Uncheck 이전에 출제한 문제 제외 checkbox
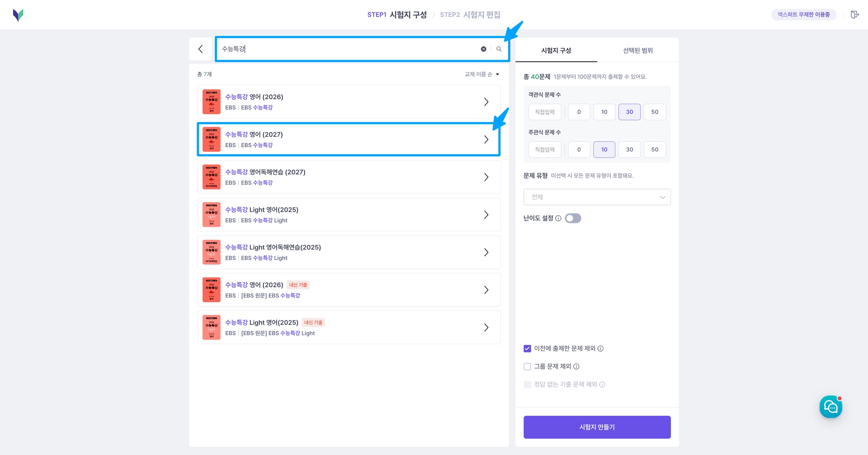Viewport: 868px width, 455px height. [x=527, y=349]
